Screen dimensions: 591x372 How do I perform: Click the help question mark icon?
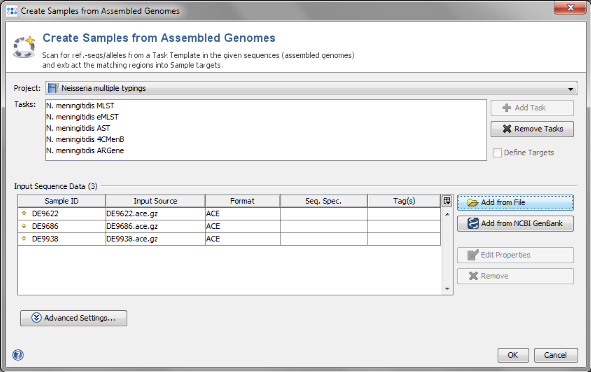(x=18, y=355)
